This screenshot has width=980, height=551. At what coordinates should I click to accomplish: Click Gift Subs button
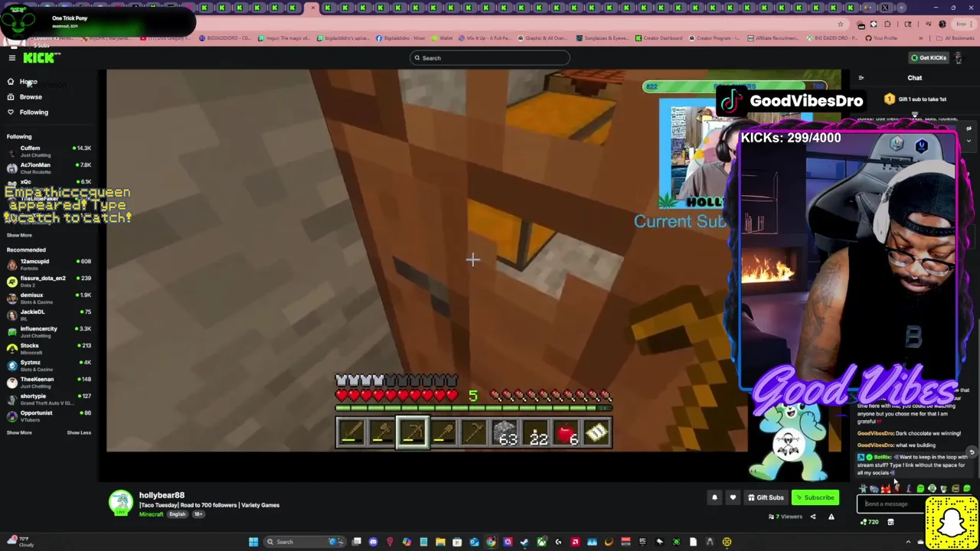click(766, 497)
